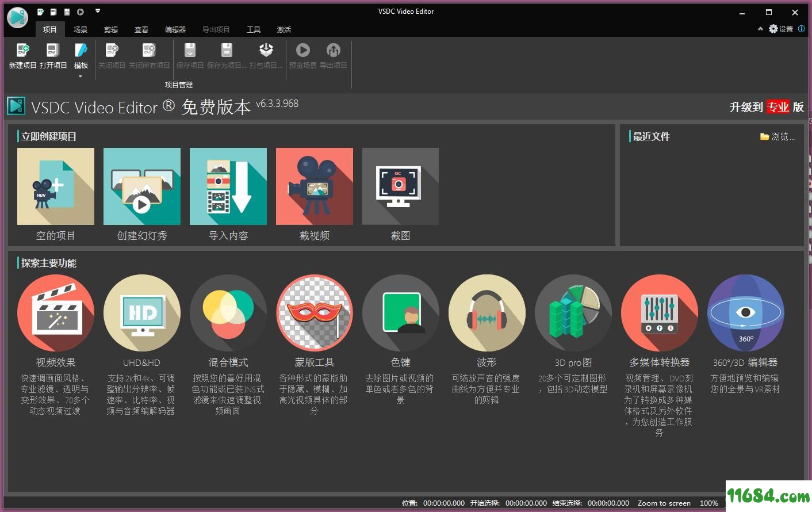Collapse the ribbon with the up arrow
The image size is (812, 512).
pos(760,29)
